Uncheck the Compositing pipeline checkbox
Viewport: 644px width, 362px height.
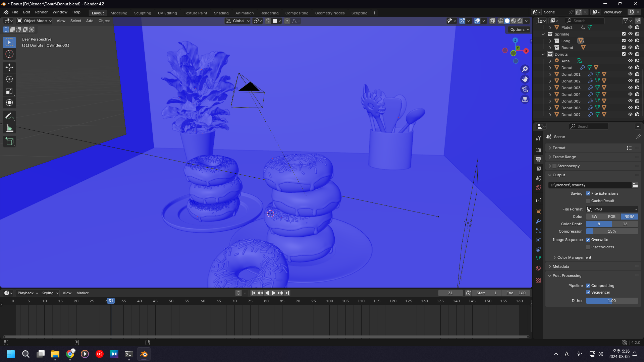(588, 286)
